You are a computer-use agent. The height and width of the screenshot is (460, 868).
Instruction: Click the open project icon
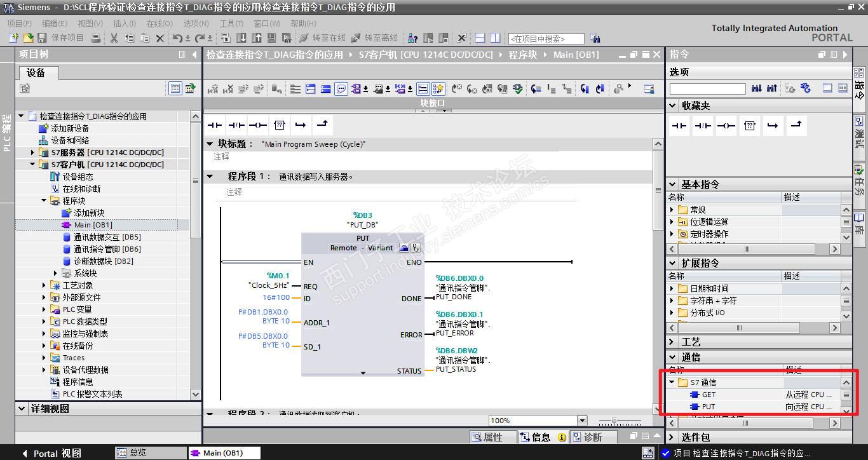[27, 38]
